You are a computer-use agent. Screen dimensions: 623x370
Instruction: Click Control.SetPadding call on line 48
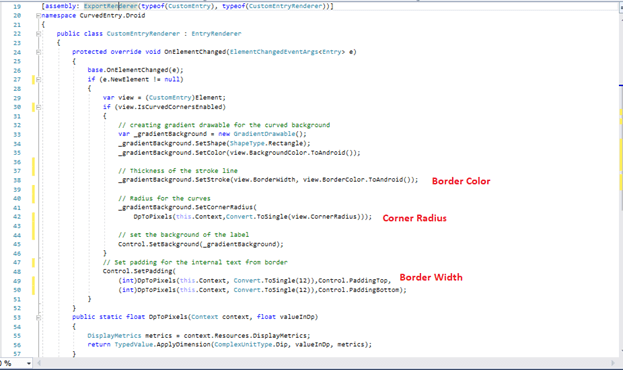click(x=137, y=271)
